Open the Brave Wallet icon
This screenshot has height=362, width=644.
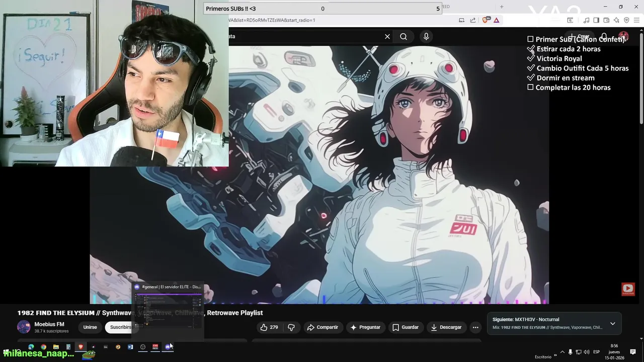click(606, 20)
